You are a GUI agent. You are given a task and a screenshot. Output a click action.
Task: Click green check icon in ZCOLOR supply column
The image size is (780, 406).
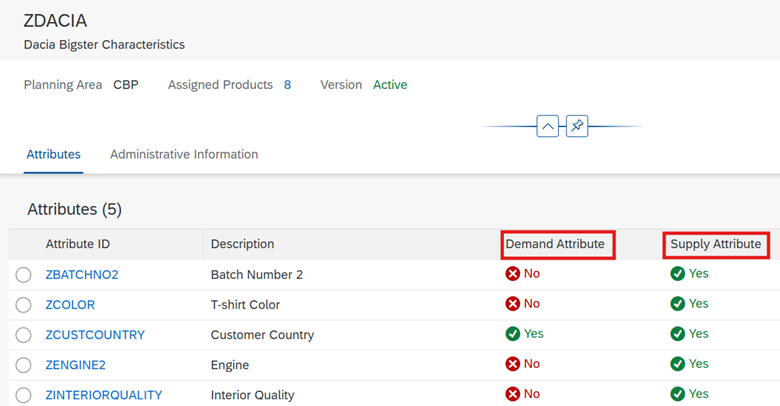(677, 304)
